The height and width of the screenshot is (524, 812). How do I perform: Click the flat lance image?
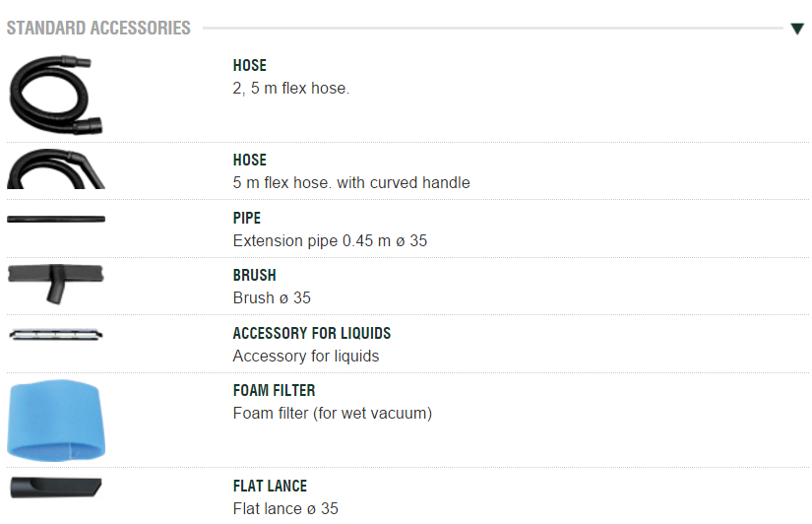(56, 486)
